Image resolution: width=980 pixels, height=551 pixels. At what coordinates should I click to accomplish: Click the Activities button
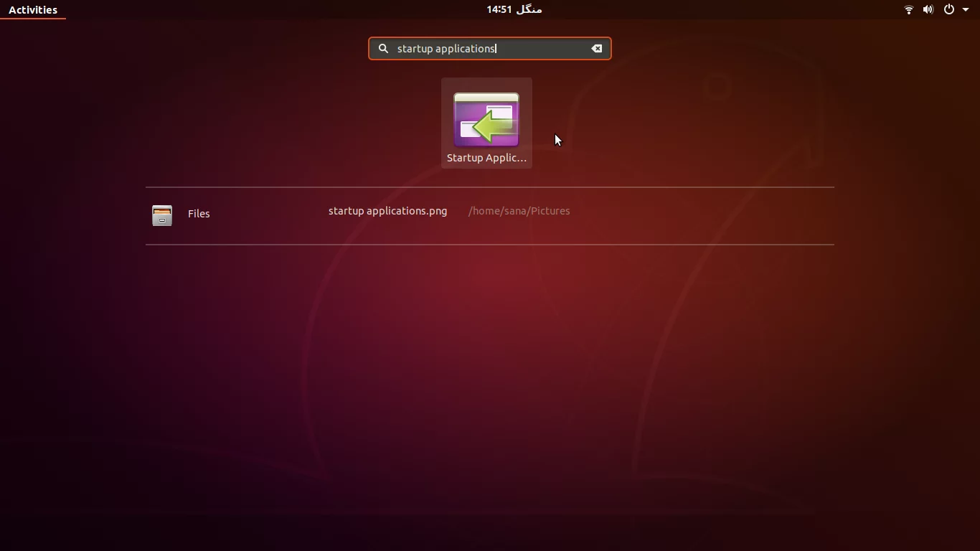tap(33, 10)
